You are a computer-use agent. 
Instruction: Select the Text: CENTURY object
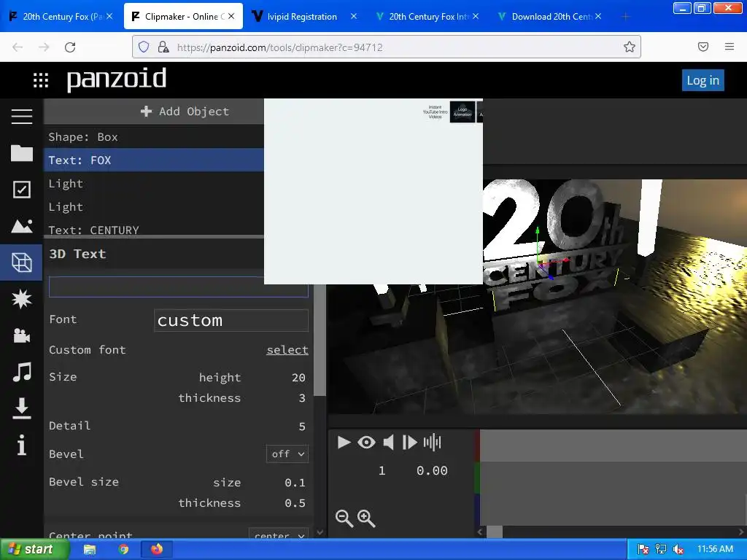coord(154,227)
